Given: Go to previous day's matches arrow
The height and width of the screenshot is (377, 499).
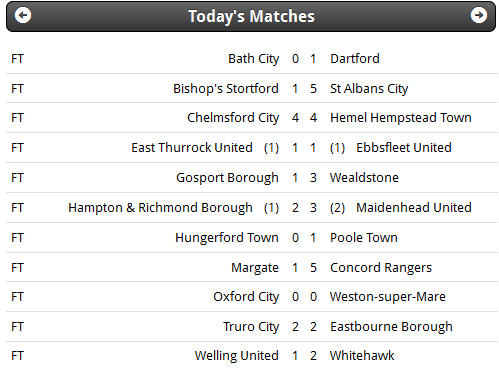Looking at the screenshot, I should pyautogui.click(x=23, y=15).
